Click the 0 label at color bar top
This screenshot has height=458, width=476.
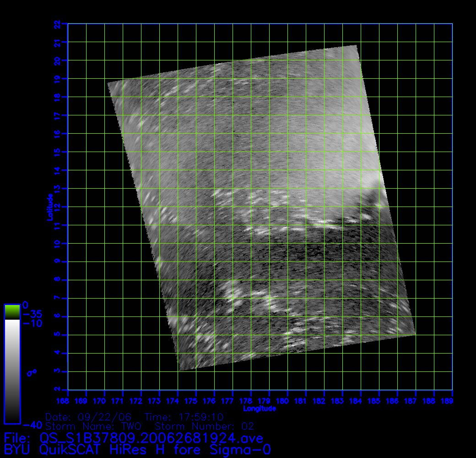coord(26,305)
